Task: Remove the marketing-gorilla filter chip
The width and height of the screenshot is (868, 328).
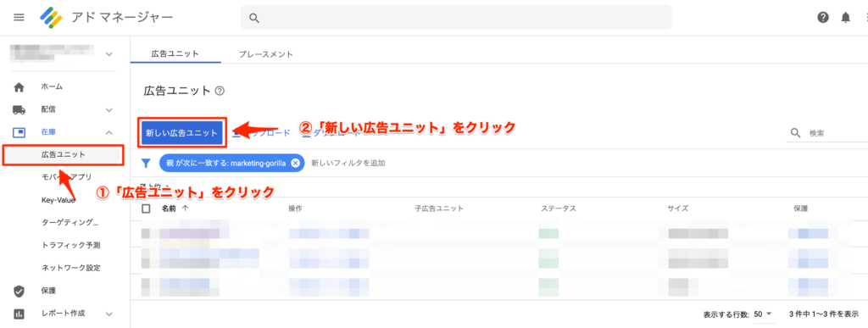Action: click(296, 163)
